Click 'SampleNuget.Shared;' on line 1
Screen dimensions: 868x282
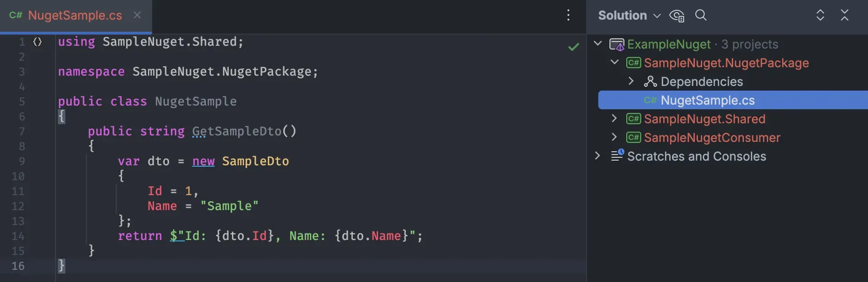(x=173, y=42)
